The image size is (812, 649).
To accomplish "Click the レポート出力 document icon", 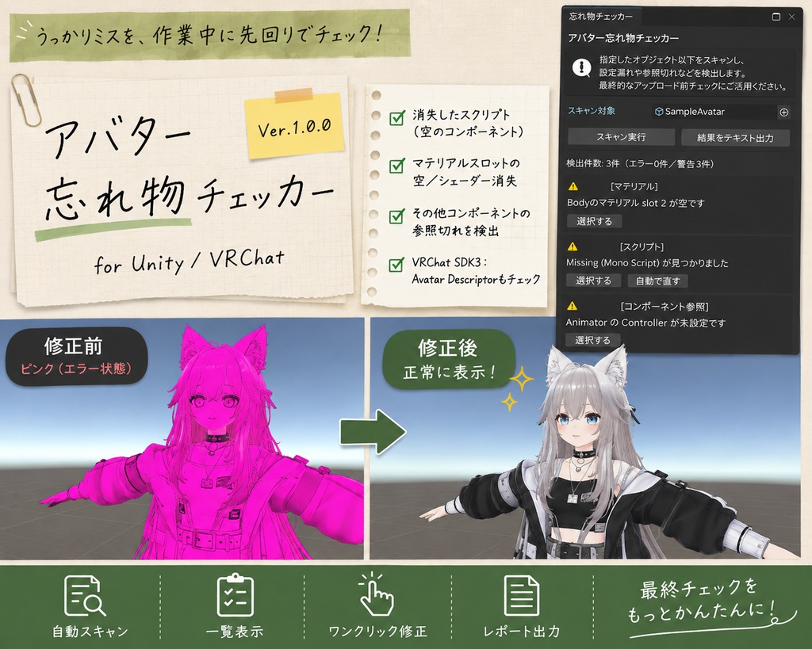I will click(521, 596).
